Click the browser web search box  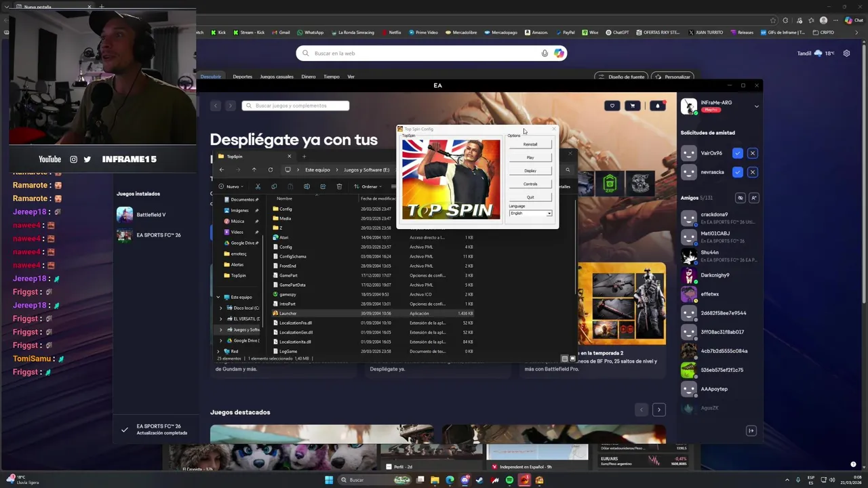[431, 54]
